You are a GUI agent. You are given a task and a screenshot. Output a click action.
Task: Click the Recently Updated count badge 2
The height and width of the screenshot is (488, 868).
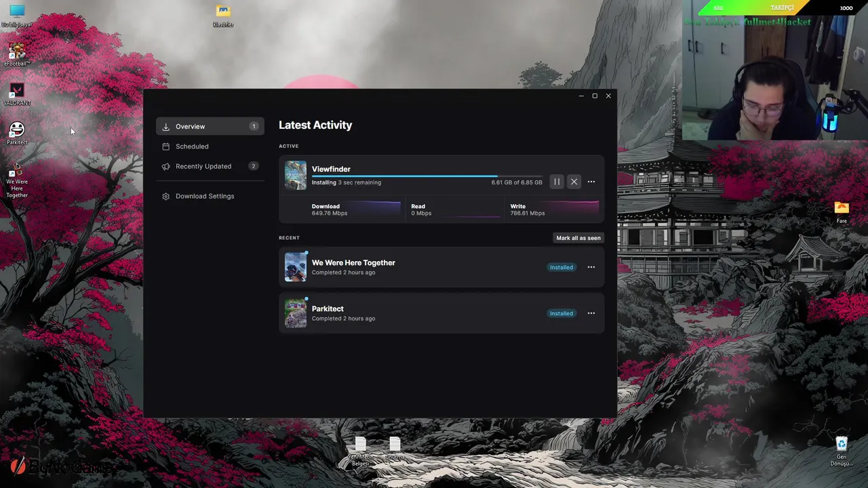(254, 166)
